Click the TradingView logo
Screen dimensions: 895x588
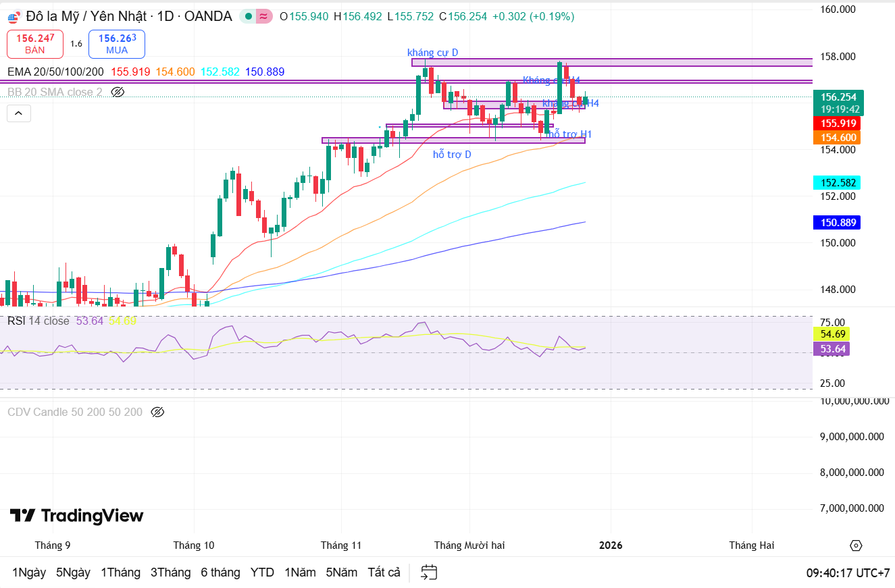pos(76,516)
